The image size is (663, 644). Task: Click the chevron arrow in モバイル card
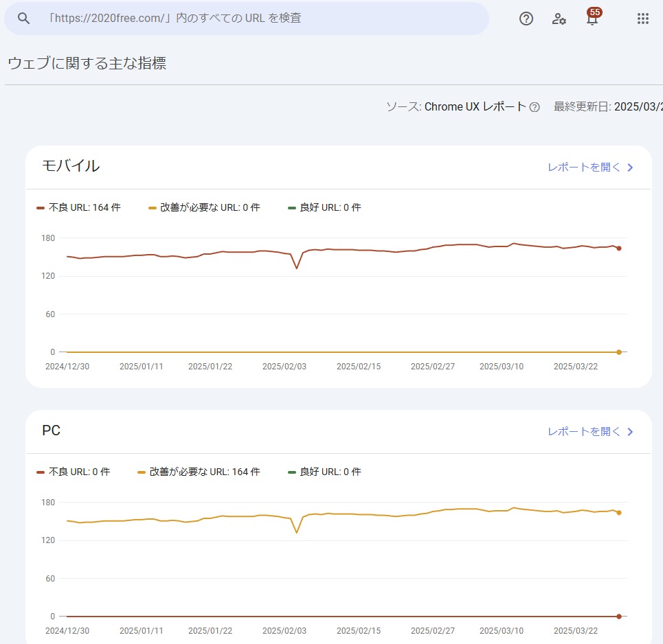click(x=630, y=168)
